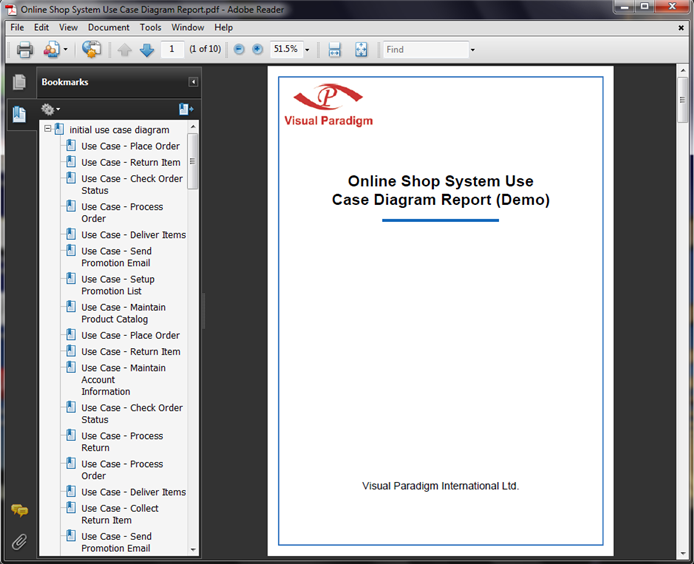Open the File menu
694x564 pixels.
click(x=17, y=27)
